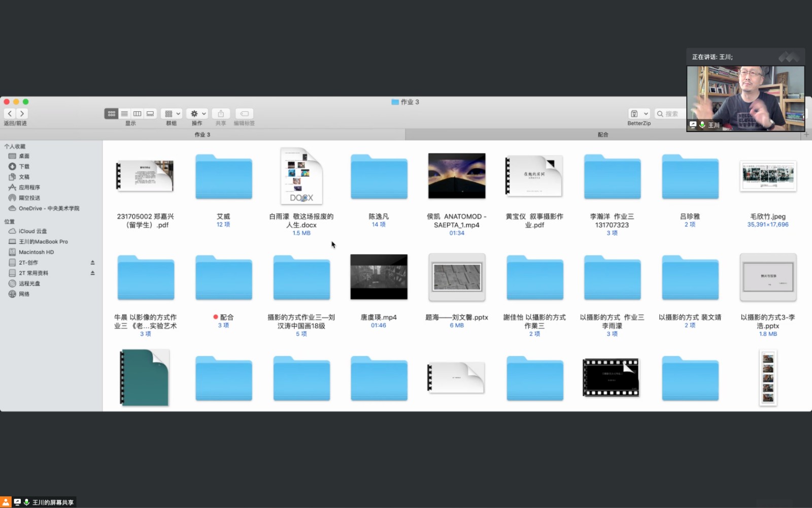Switch to list view mode
The width and height of the screenshot is (812, 508).
pos(124,114)
